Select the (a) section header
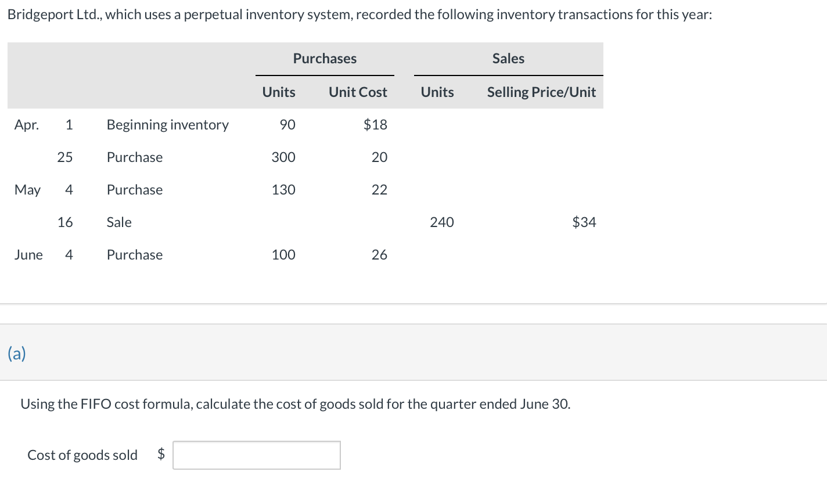Image resolution: width=827 pixels, height=504 pixels. (x=16, y=353)
